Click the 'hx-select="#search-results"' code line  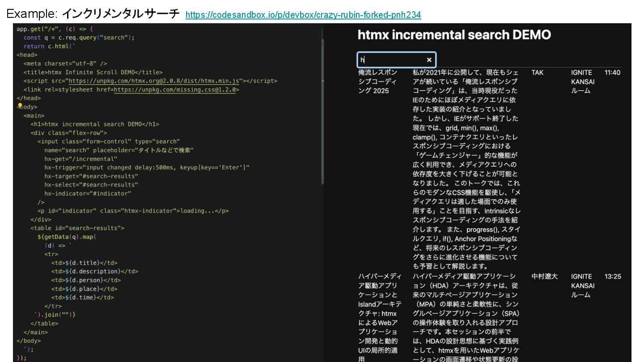click(x=91, y=185)
